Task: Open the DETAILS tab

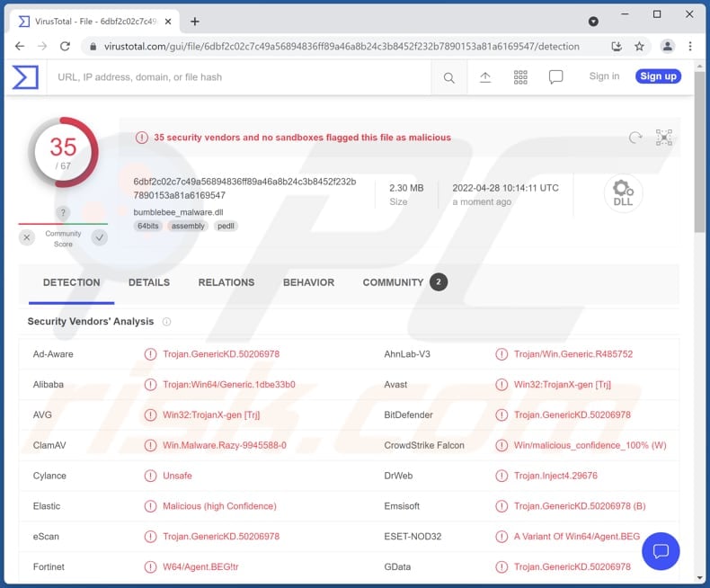Action: 149,282
